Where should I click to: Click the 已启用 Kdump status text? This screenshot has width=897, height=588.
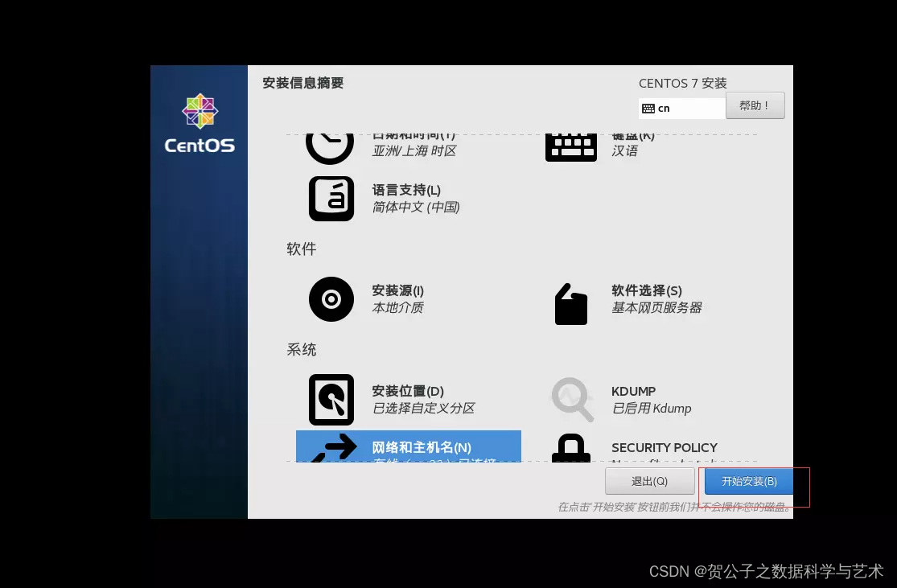pyautogui.click(x=652, y=408)
